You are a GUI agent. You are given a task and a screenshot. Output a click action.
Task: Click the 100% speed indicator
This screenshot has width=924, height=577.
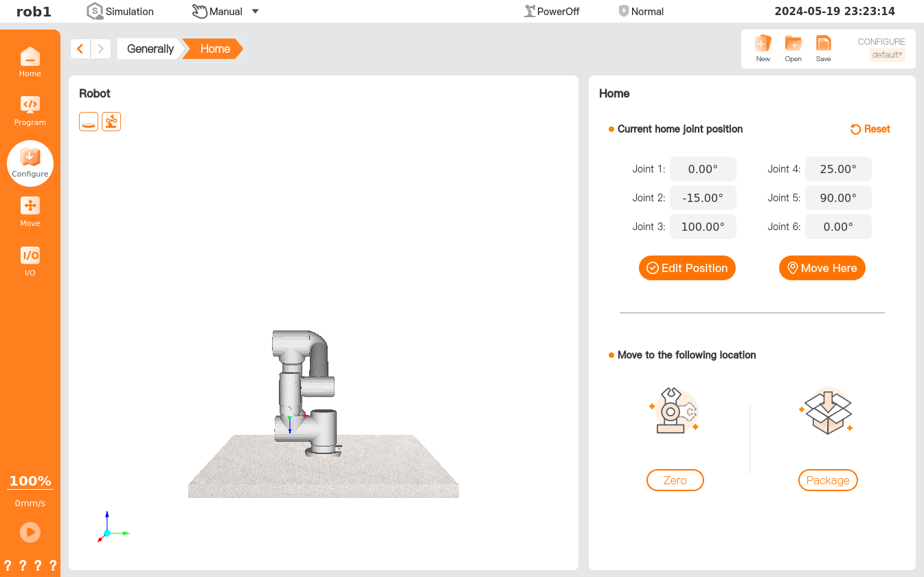[x=30, y=481]
